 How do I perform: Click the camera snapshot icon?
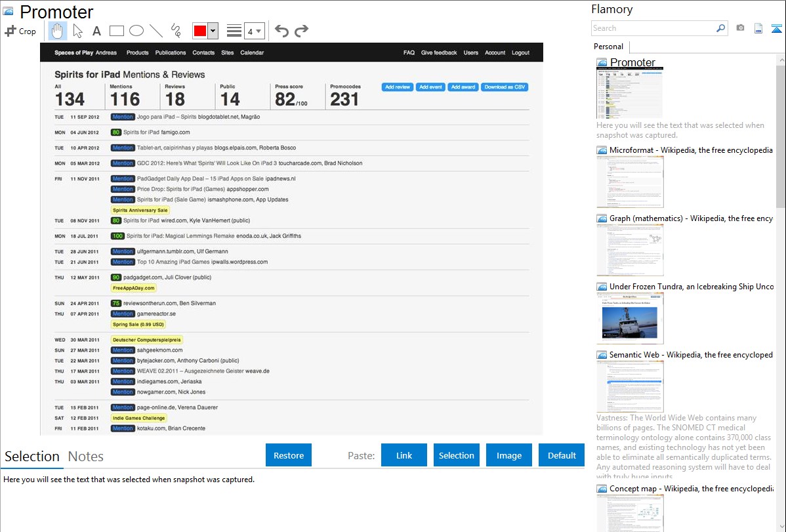click(740, 28)
